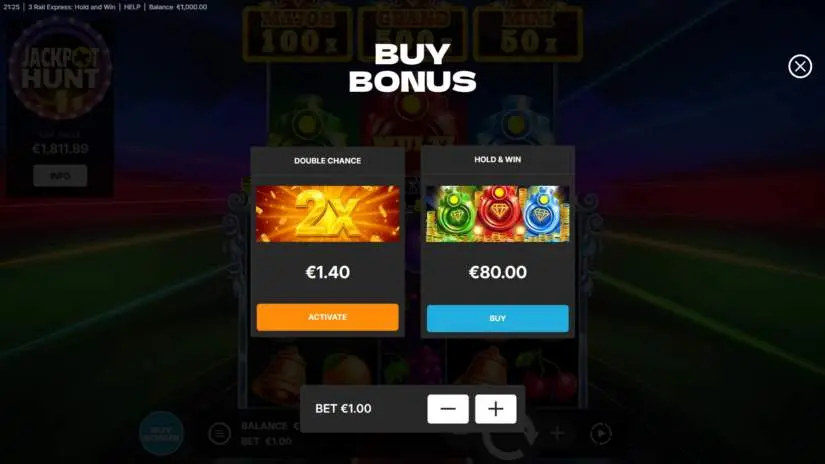Activate the Double Chance feature
This screenshot has width=825, height=464.
(327, 317)
